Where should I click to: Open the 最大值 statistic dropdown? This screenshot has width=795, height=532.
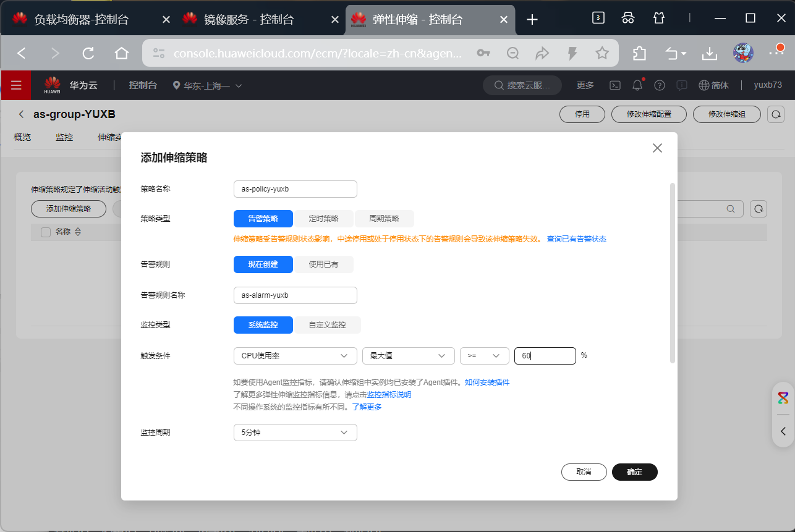click(x=409, y=356)
